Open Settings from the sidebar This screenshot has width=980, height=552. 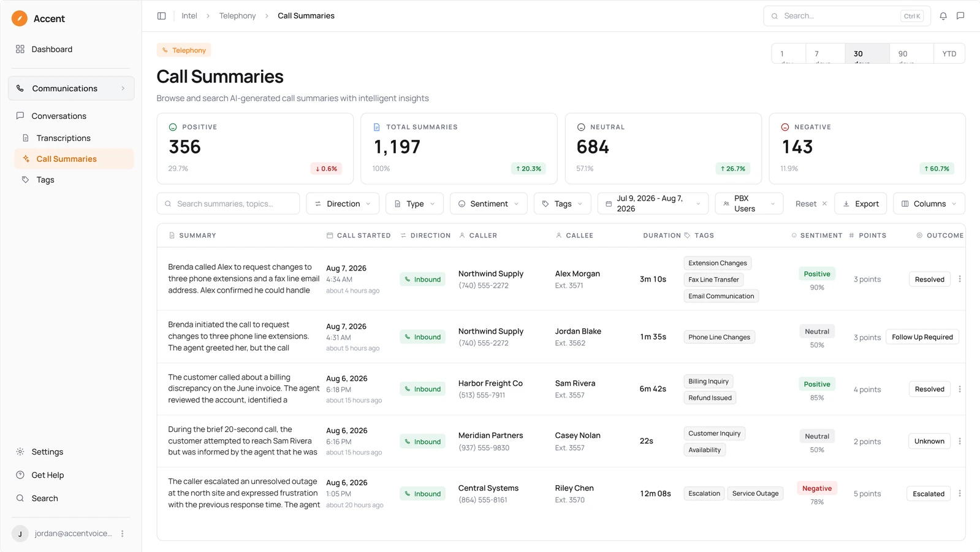point(71,451)
